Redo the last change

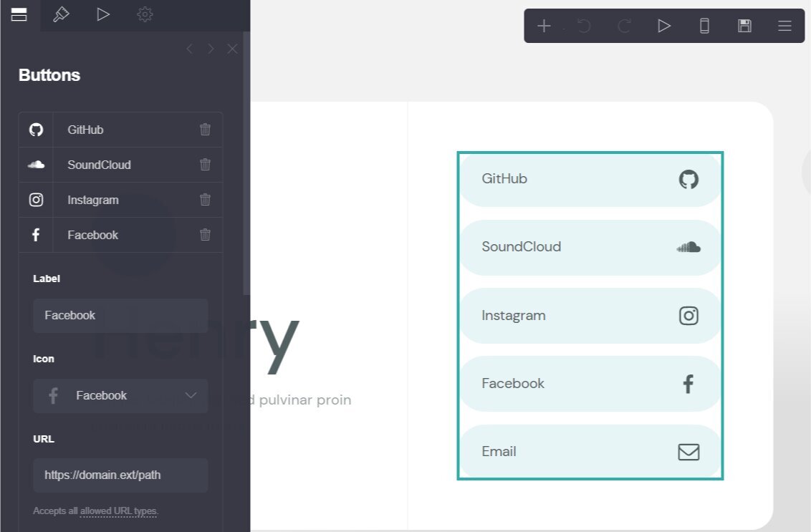(x=624, y=26)
